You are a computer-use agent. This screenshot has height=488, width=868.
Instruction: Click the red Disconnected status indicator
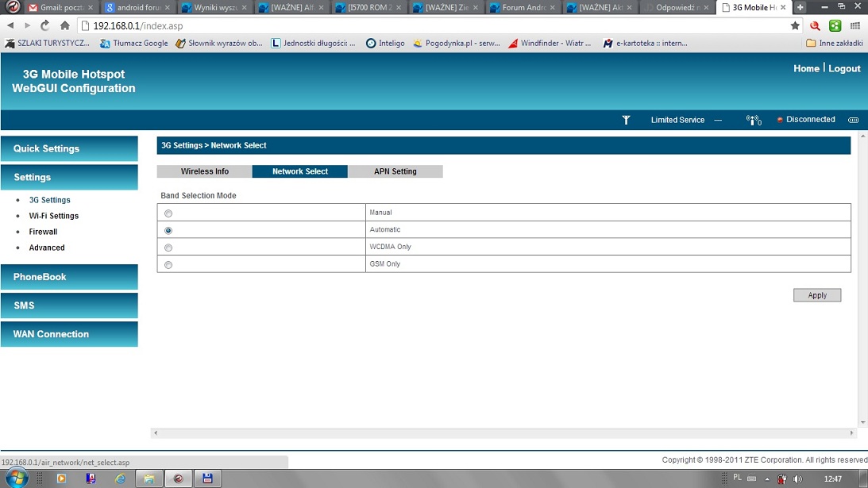[780, 120]
